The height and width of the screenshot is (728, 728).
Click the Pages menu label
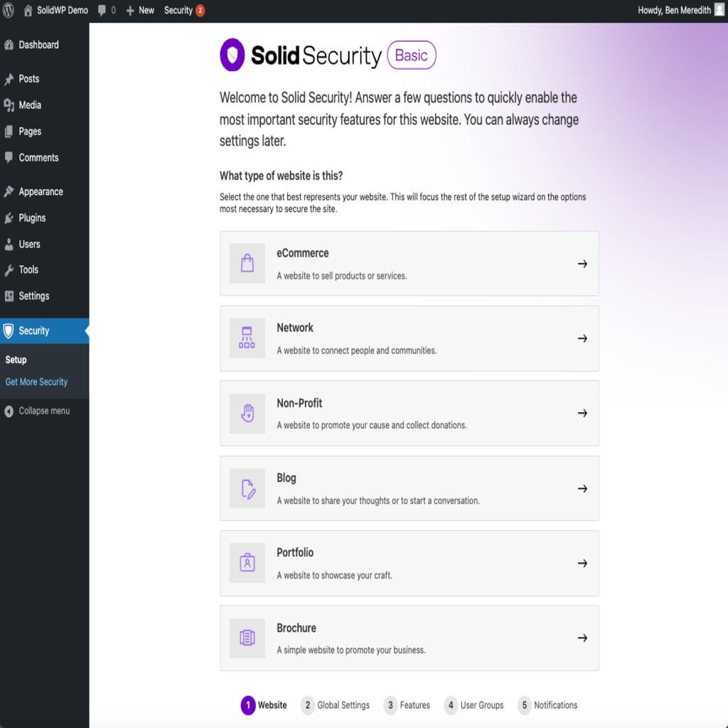pos(30,132)
